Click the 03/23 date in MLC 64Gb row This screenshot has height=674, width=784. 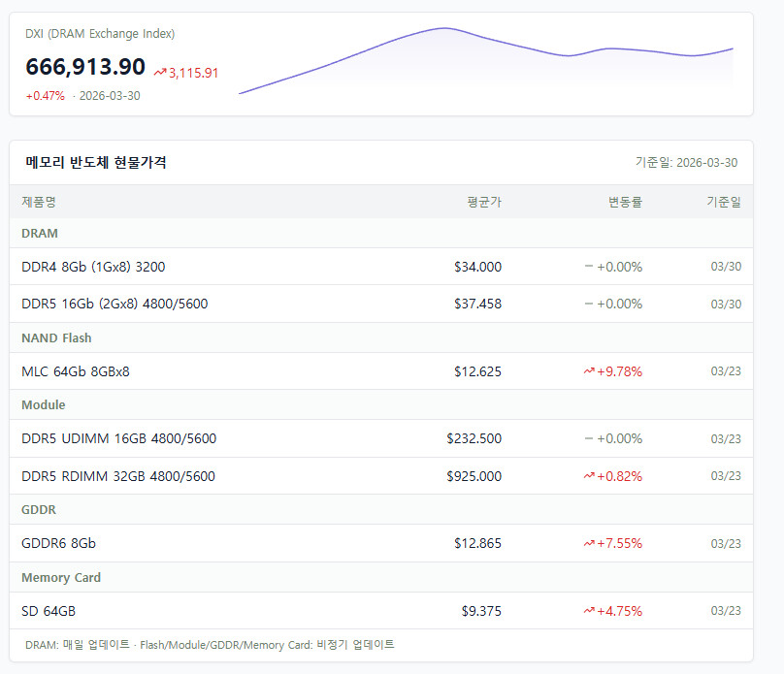(x=726, y=371)
